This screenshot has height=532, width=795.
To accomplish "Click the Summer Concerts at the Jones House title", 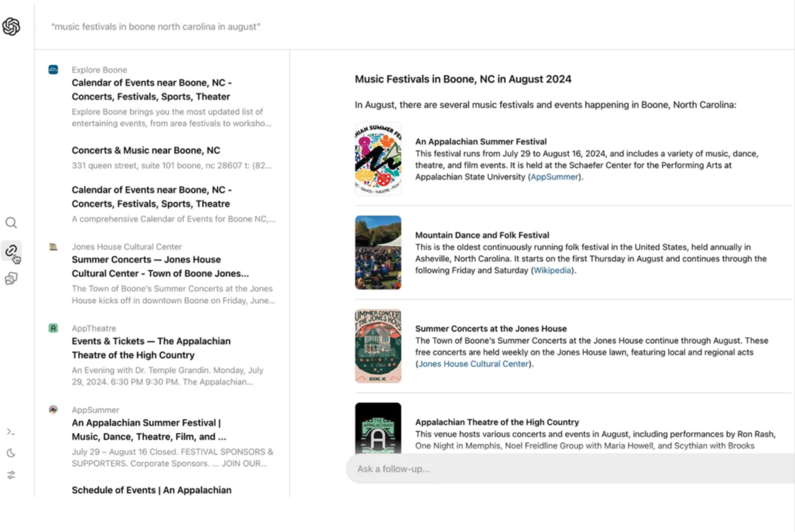I will click(x=491, y=328).
